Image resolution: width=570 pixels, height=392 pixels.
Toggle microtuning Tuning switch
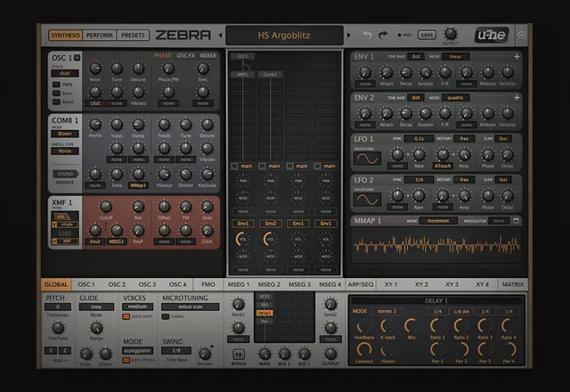[166, 316]
